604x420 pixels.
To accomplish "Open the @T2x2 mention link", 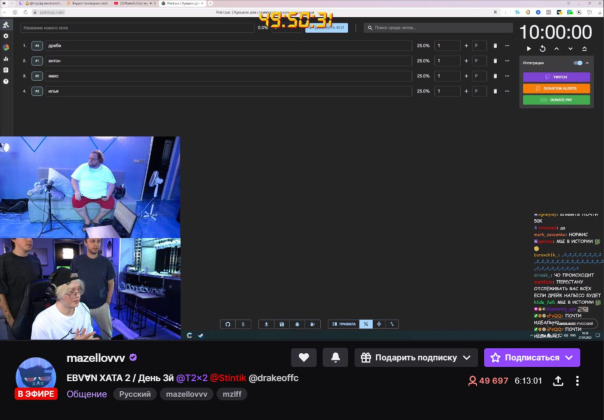I will 191,378.
